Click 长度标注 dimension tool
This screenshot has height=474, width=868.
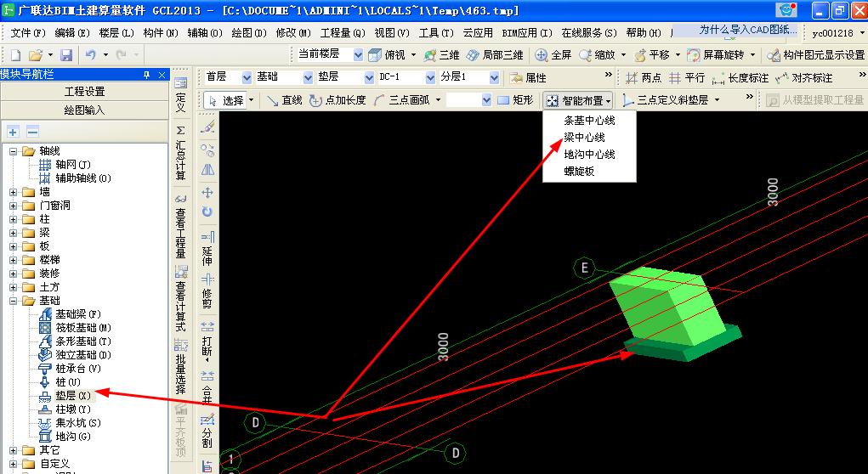(x=740, y=78)
